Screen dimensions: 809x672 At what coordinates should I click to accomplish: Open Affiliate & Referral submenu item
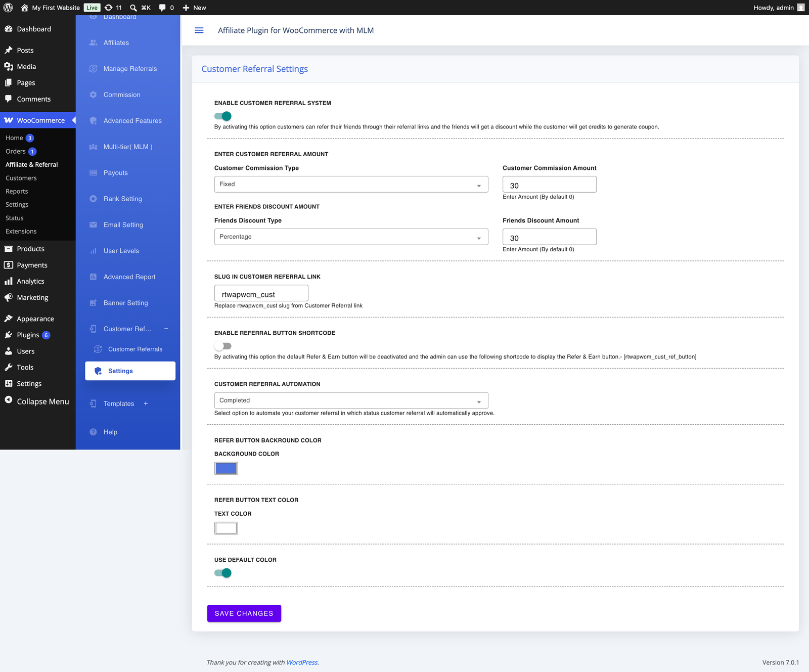click(32, 165)
